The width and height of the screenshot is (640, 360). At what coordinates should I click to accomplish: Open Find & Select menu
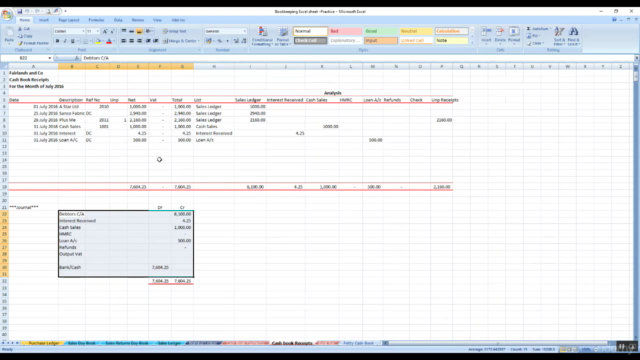tap(573, 36)
